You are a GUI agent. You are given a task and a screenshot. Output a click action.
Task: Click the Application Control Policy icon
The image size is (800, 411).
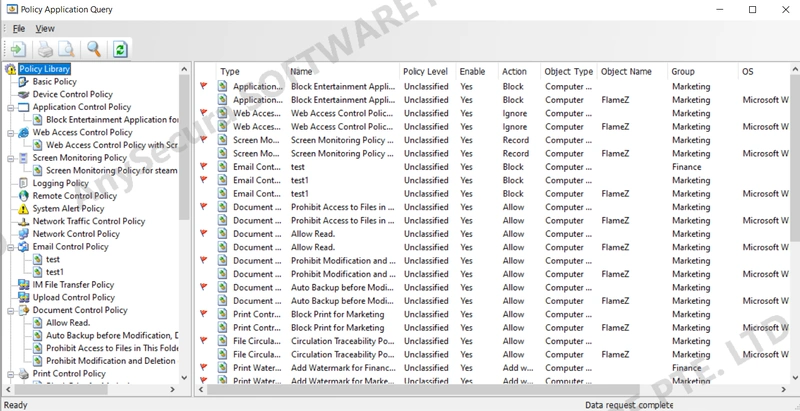pos(23,107)
